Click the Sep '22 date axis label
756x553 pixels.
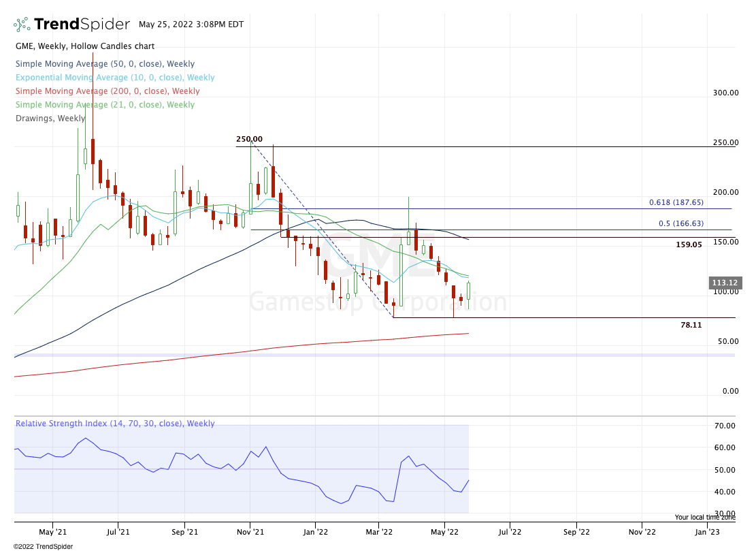(x=576, y=532)
